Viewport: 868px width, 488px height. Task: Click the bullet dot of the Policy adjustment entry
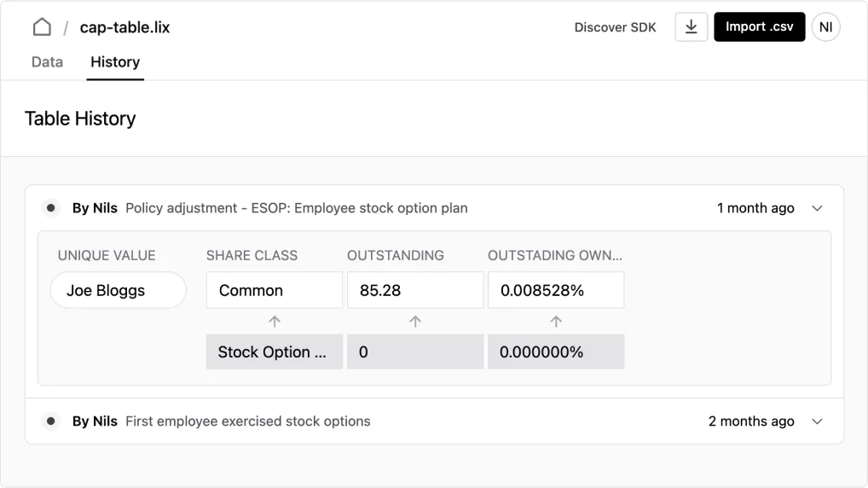point(51,208)
